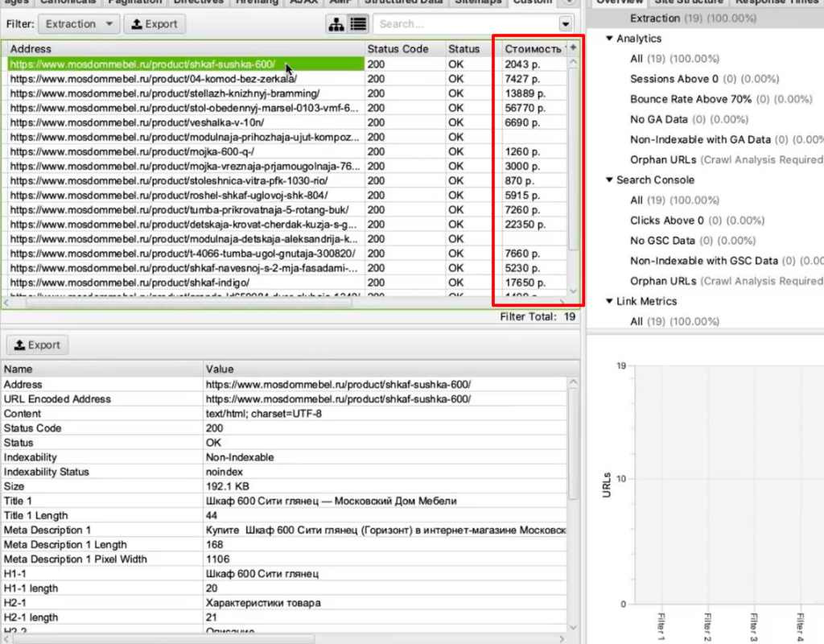
Task: Switch to list view icon
Action: 358,24
